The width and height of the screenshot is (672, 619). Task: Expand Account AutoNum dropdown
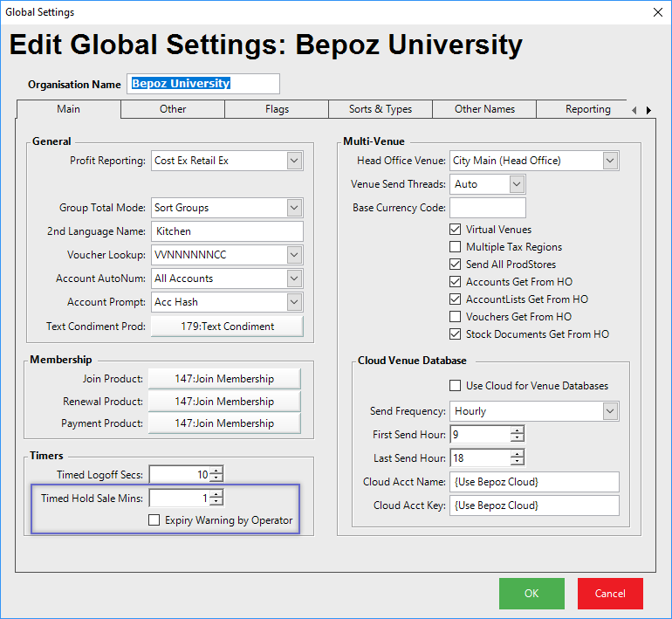(294, 279)
